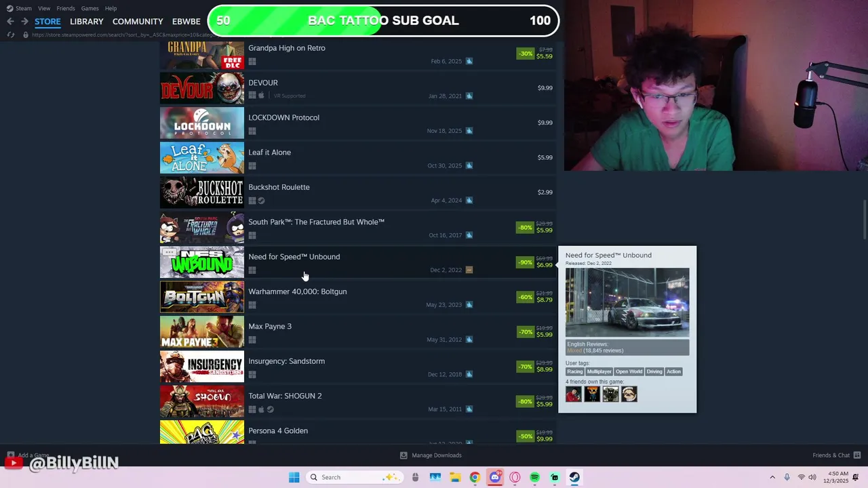The image size is (868, 488).
Task: Open the Friends menu
Action: coord(66,8)
